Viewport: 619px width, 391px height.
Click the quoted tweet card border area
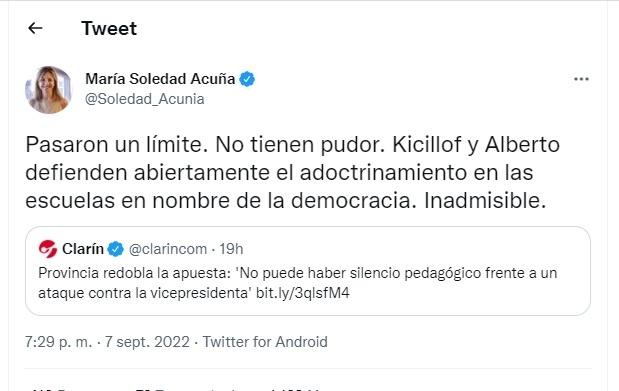pos(308,271)
